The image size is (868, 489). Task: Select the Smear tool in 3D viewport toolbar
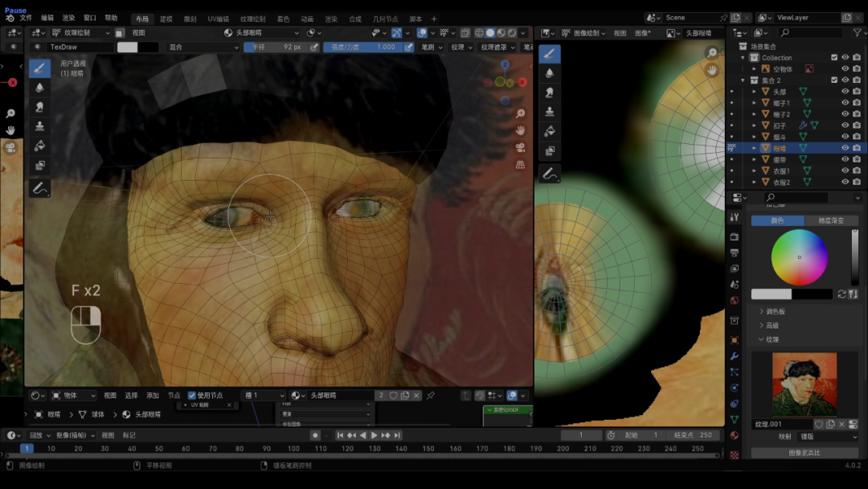pyautogui.click(x=39, y=108)
